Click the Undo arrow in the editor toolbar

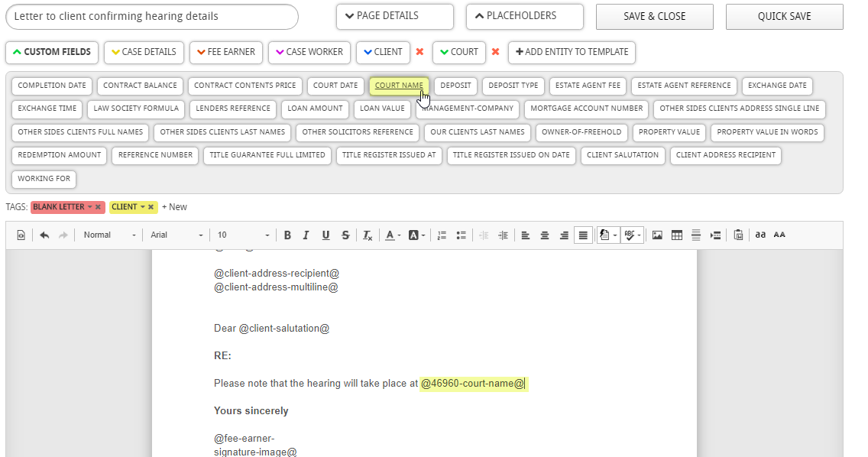click(44, 235)
